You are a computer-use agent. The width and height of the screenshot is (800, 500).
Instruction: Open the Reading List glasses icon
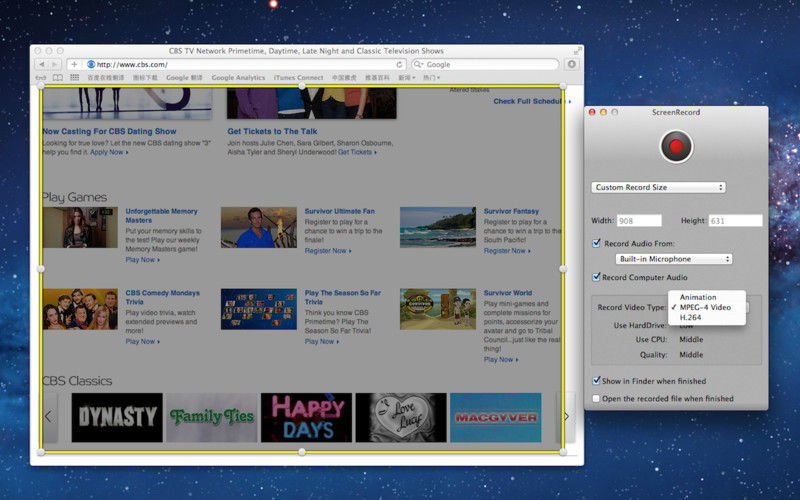click(x=41, y=78)
